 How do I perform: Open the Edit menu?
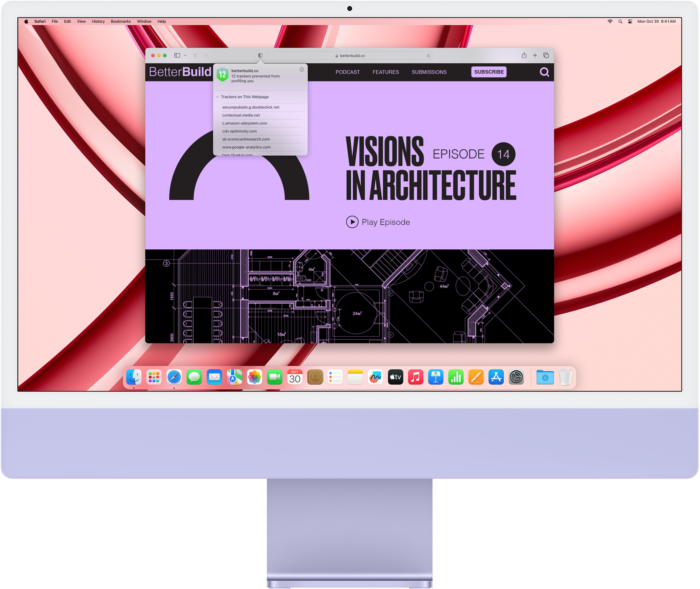(67, 21)
